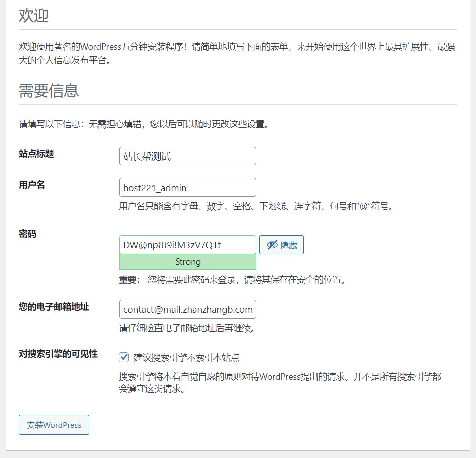Click the 您的电子邮箱地址 field label

pos(54,307)
